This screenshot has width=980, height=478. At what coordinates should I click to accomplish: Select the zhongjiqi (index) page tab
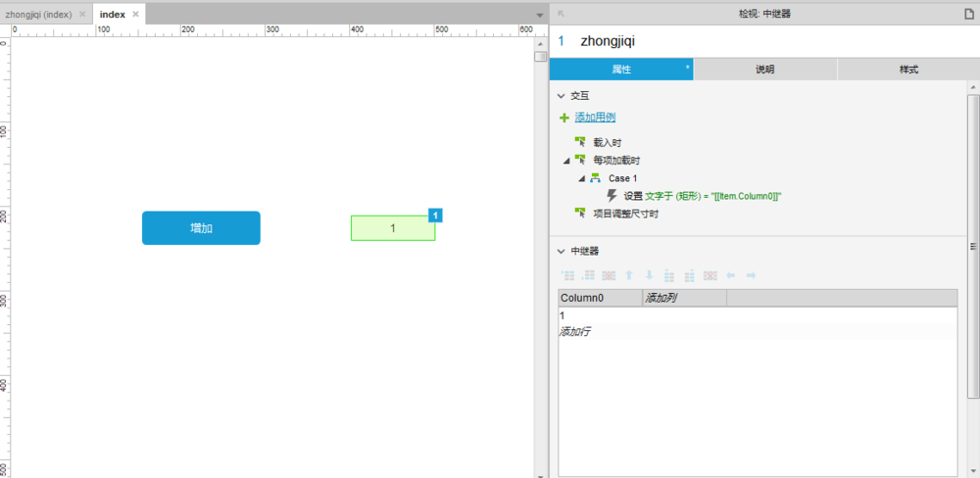coord(46,14)
